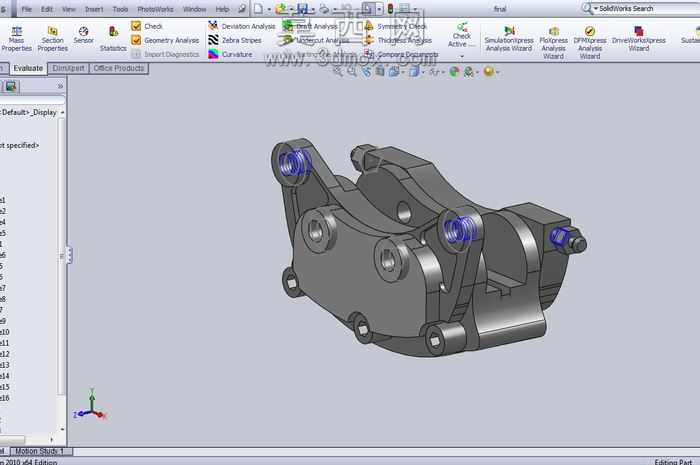Image resolution: width=700 pixels, height=465 pixels.
Task: Click the display manager panel icon
Action: (x=11, y=86)
